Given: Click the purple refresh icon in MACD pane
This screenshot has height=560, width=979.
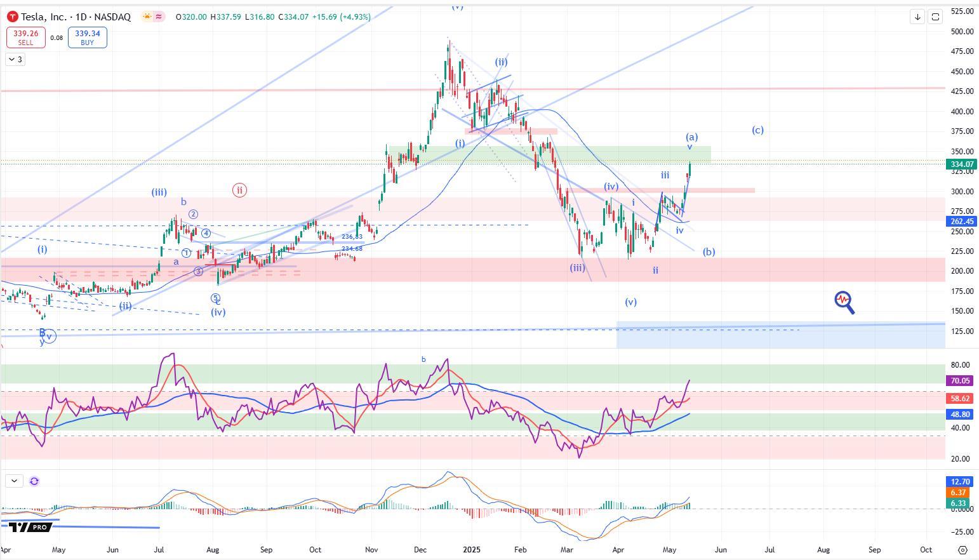Looking at the screenshot, I should pos(34,481).
